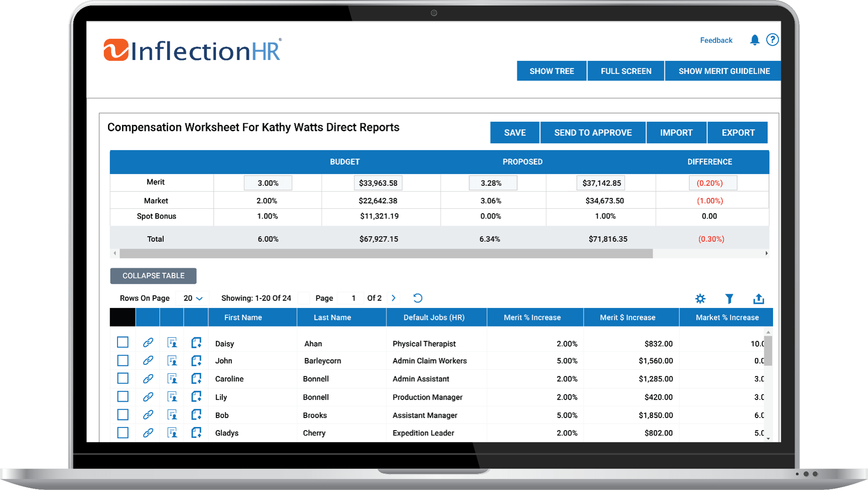This screenshot has width=868, height=490.
Task: Check the box for Gladys Cherry
Action: click(x=123, y=432)
